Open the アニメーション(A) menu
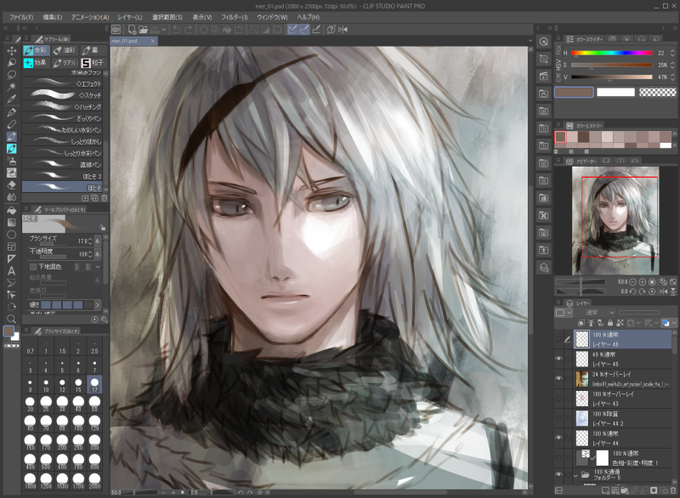The image size is (680, 498). [90, 17]
